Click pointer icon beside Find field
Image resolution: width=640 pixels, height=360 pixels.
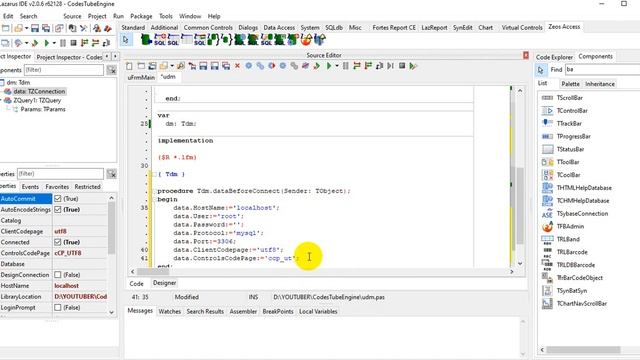click(x=541, y=70)
